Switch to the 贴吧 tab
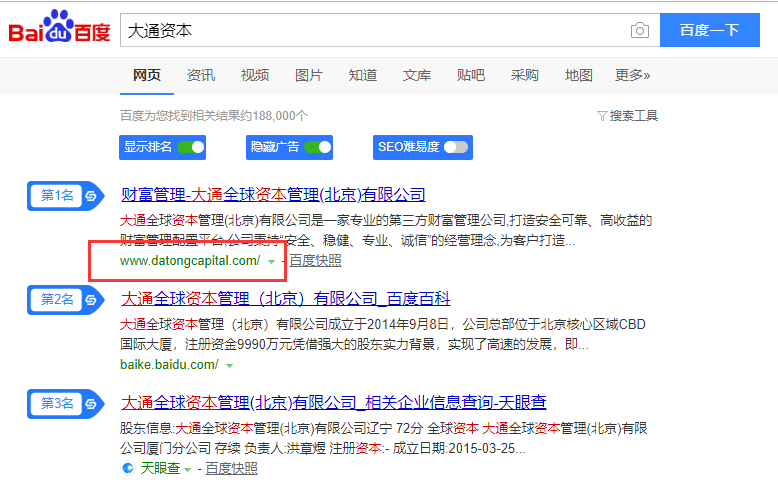 [471, 75]
